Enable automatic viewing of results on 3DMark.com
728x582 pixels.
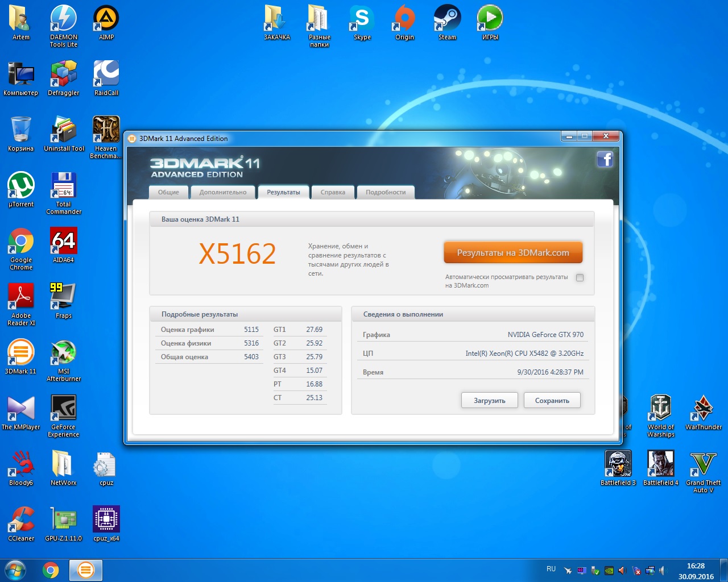[x=580, y=278]
